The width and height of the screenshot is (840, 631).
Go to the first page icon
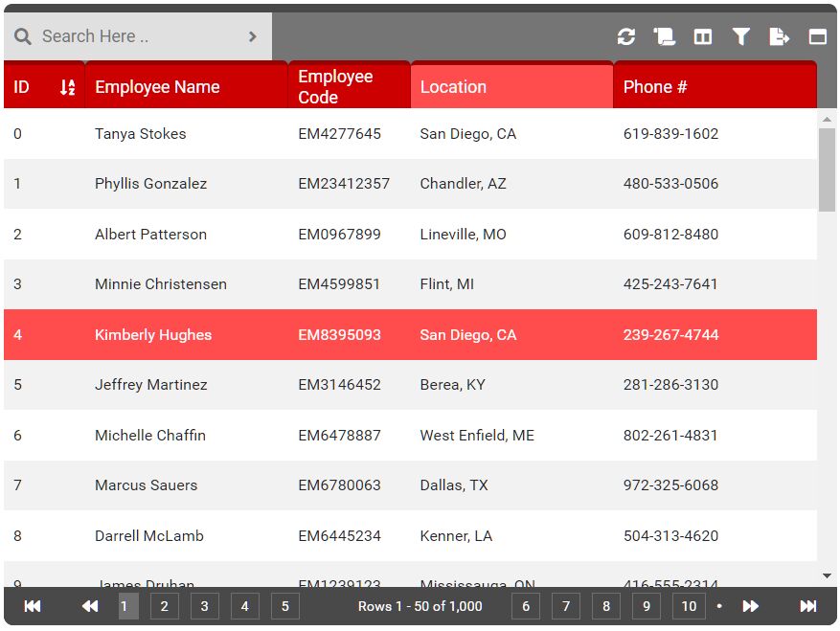point(33,606)
